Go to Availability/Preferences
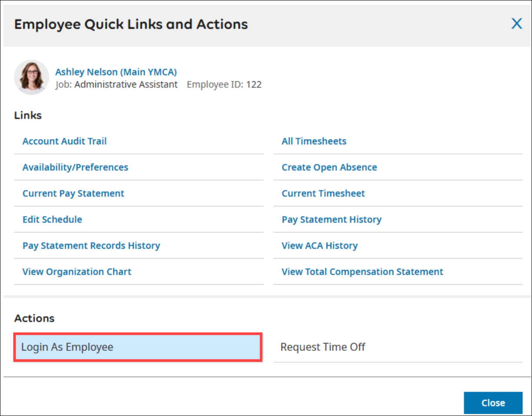 coord(76,167)
